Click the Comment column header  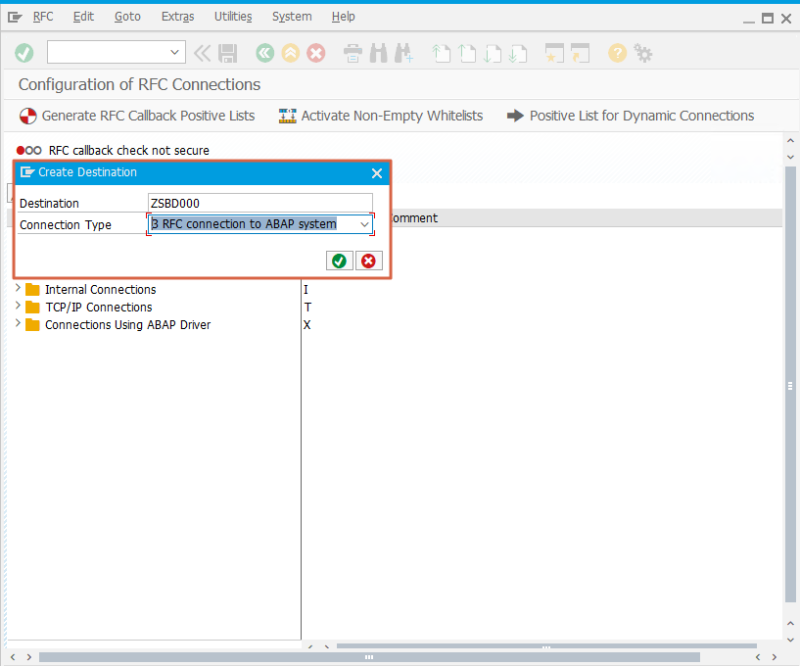(x=413, y=218)
